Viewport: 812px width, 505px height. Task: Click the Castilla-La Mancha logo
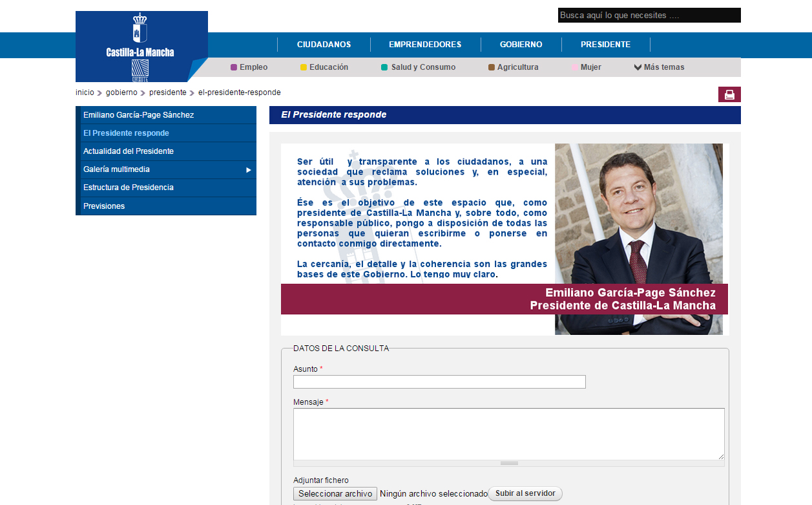[141, 47]
